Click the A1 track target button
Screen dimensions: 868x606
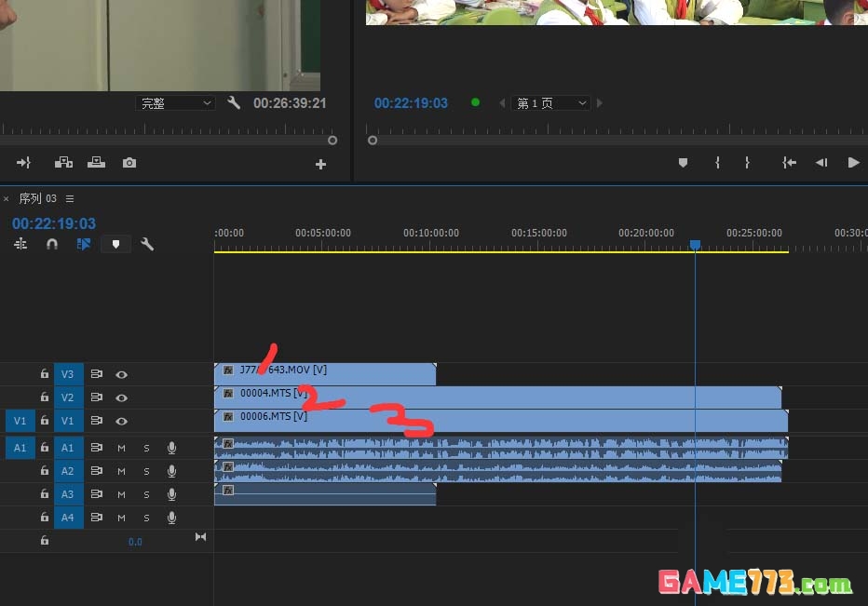pos(69,448)
